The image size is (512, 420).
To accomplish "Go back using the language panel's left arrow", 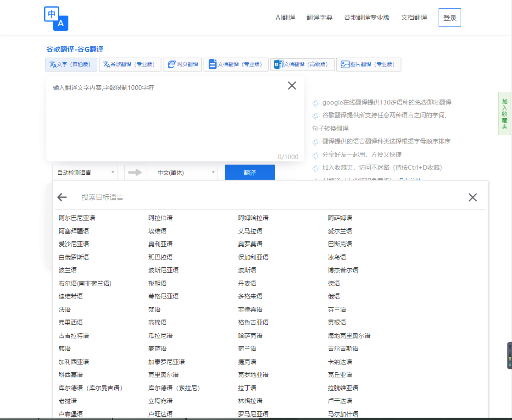I will [x=62, y=197].
